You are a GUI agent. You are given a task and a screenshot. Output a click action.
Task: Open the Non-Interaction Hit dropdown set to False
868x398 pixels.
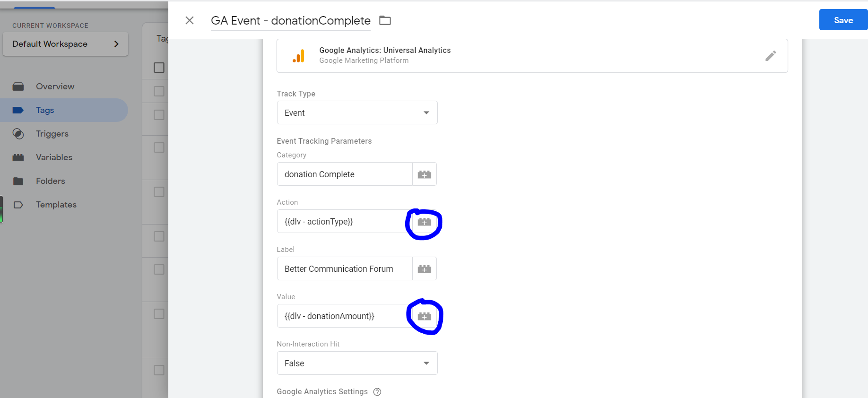pos(357,363)
